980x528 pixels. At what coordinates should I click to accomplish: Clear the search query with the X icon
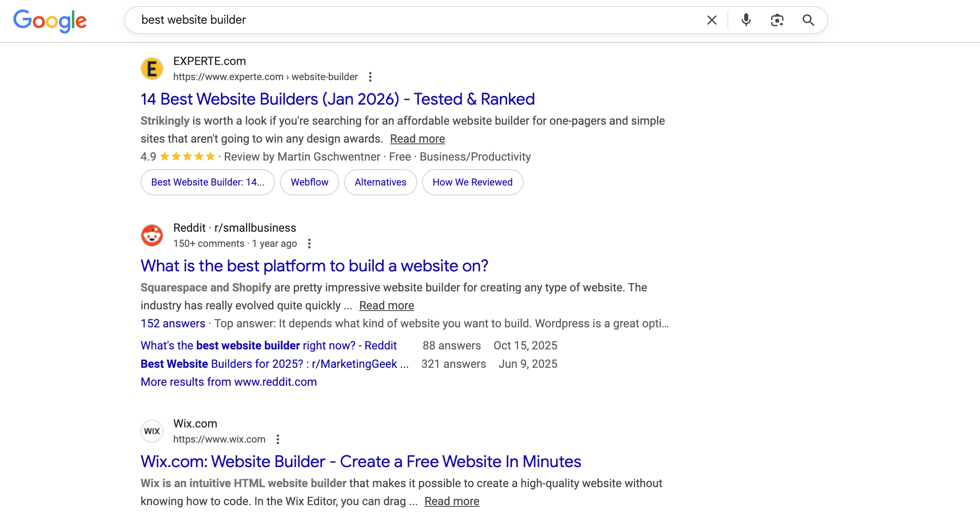(x=712, y=20)
